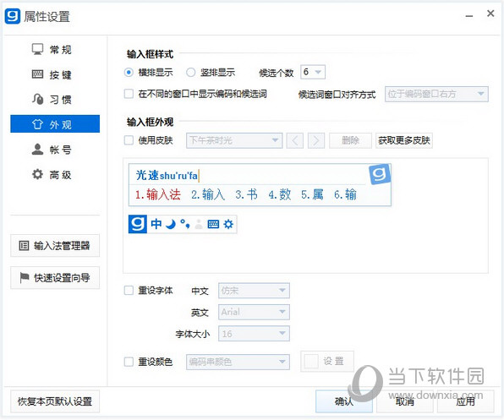
Task: Click the status bar logo icon
Action: pyautogui.click(x=138, y=224)
